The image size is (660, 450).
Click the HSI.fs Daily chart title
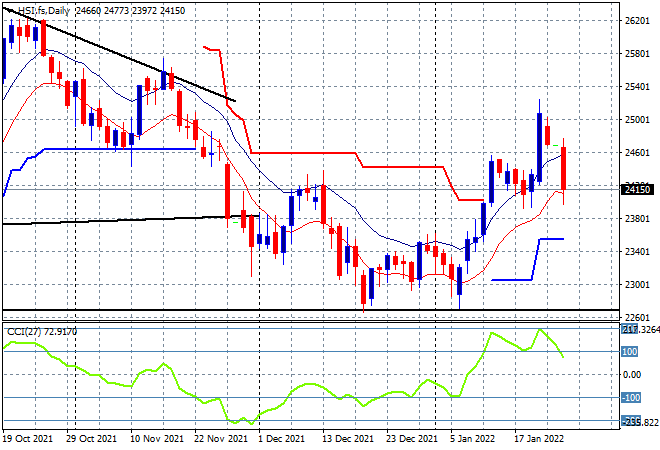coord(44,11)
